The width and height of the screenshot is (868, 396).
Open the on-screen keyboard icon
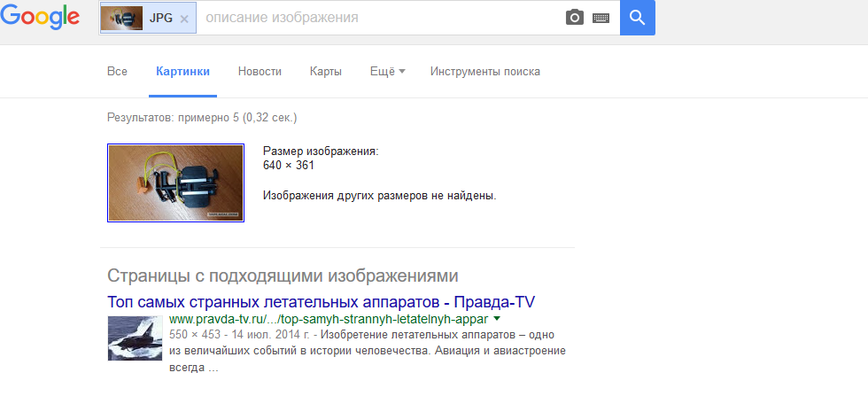[x=601, y=18]
